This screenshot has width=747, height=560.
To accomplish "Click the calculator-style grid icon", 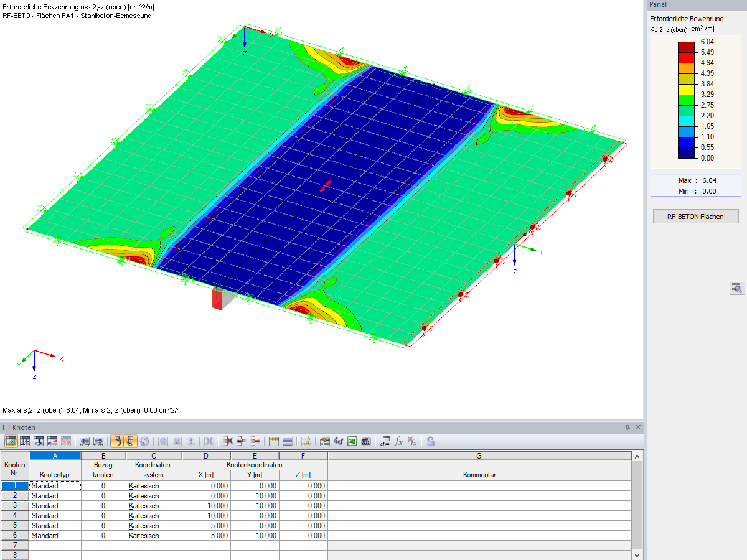I will [366, 441].
